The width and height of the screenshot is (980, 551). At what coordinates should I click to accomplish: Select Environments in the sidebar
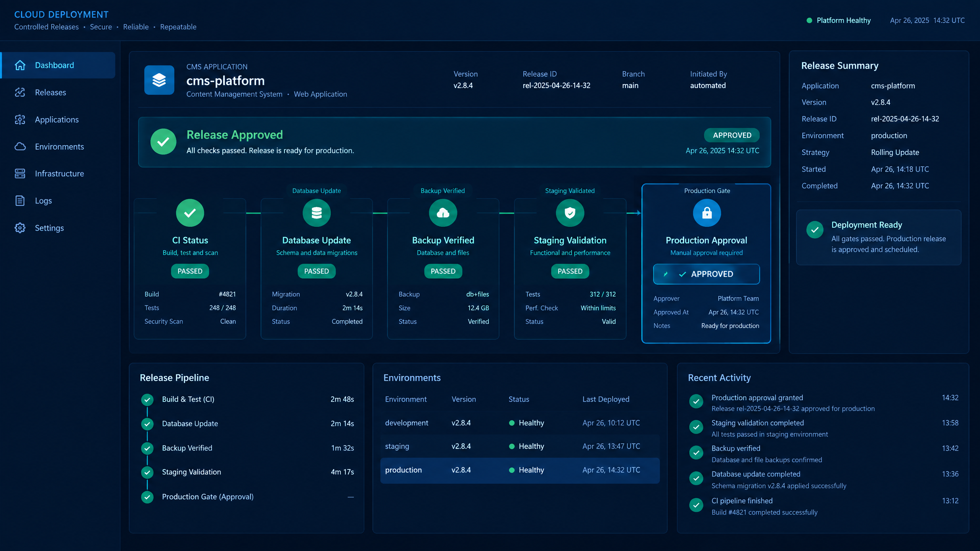[x=58, y=147]
